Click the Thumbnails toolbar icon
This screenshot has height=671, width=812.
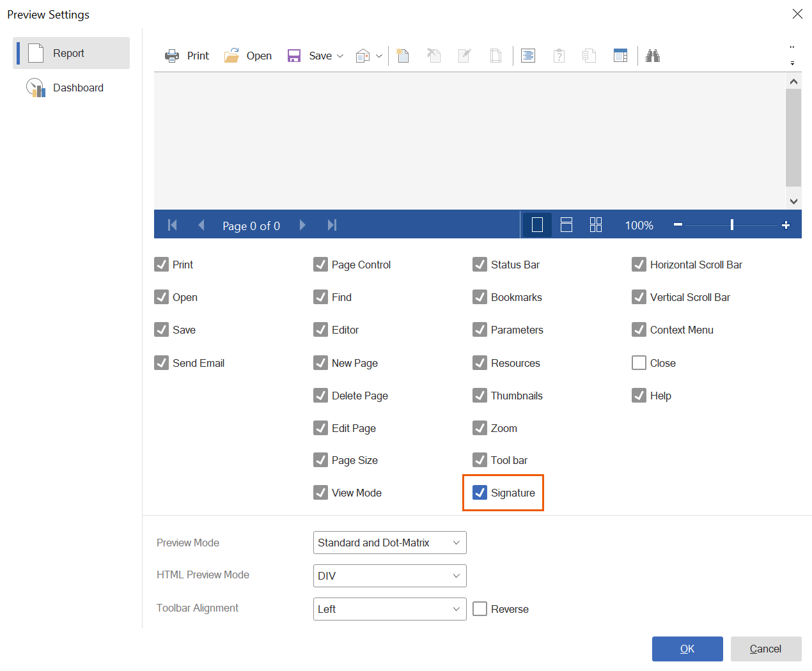tap(620, 56)
